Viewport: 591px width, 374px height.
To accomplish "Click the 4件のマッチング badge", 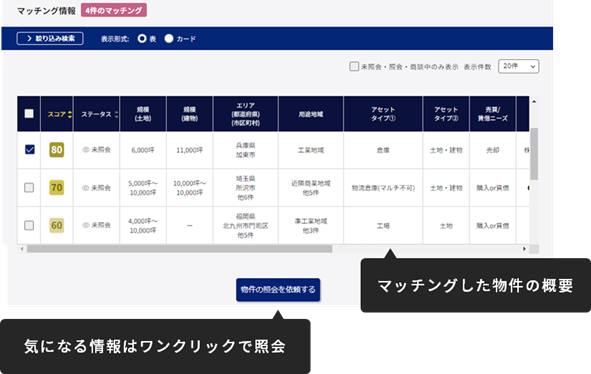I will 114,10.
